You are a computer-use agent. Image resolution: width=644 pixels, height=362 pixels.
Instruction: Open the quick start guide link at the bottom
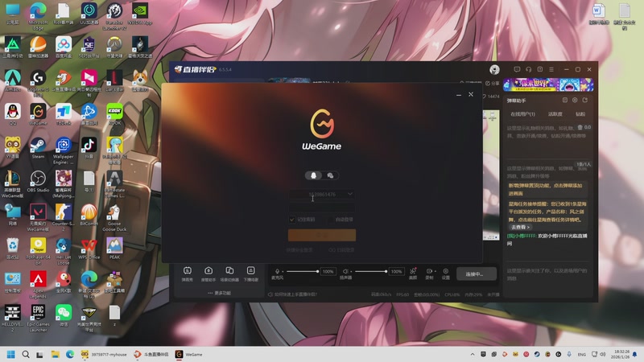pyautogui.click(x=292, y=294)
